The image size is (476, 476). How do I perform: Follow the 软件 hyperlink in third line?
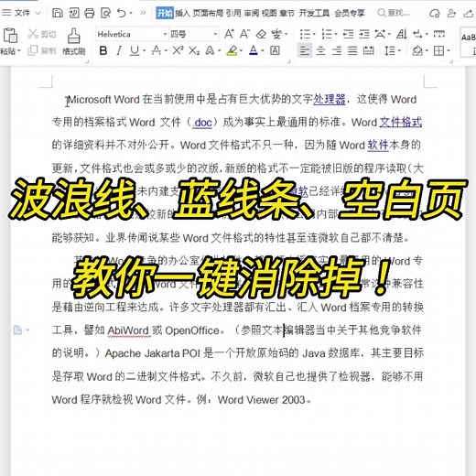(378, 145)
